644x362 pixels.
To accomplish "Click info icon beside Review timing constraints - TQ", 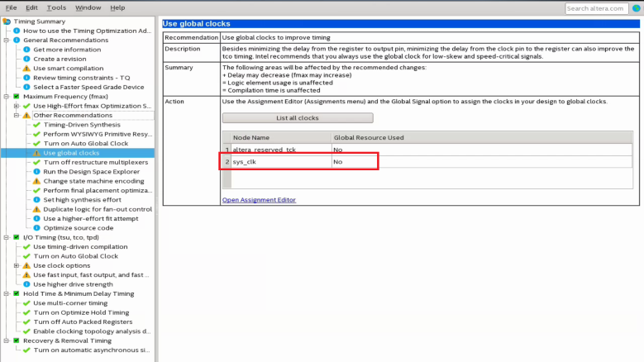I will tap(26, 78).
